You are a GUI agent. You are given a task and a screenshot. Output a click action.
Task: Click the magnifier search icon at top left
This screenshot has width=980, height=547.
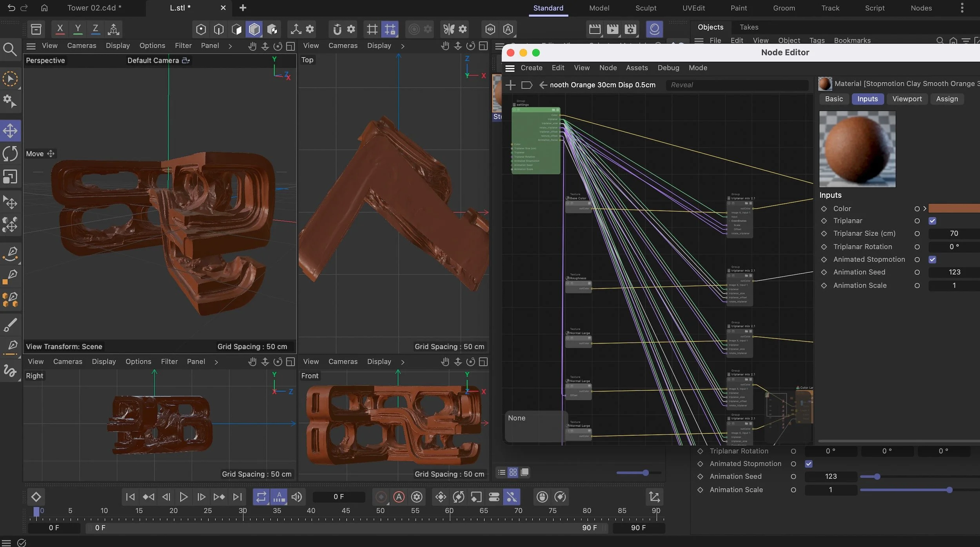[10, 50]
